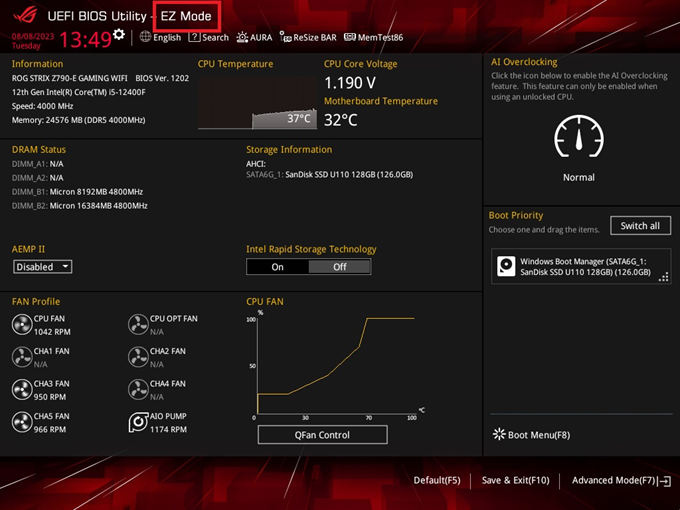Click the Search question mark icon
The image size is (680, 510).
tap(194, 37)
